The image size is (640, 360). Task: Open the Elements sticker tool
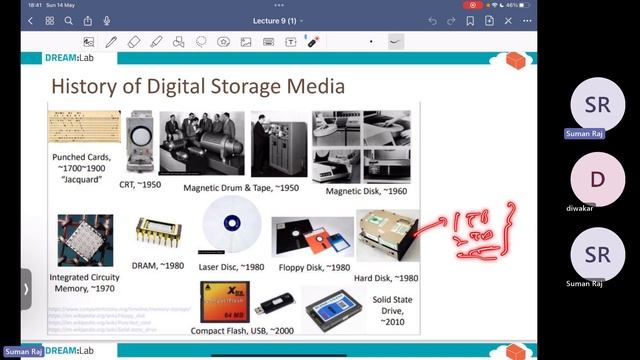[223, 42]
